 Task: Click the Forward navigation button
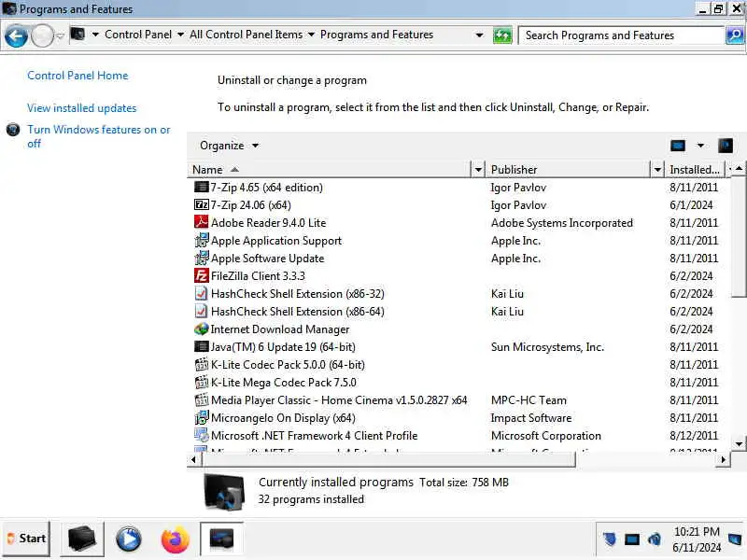(42, 35)
